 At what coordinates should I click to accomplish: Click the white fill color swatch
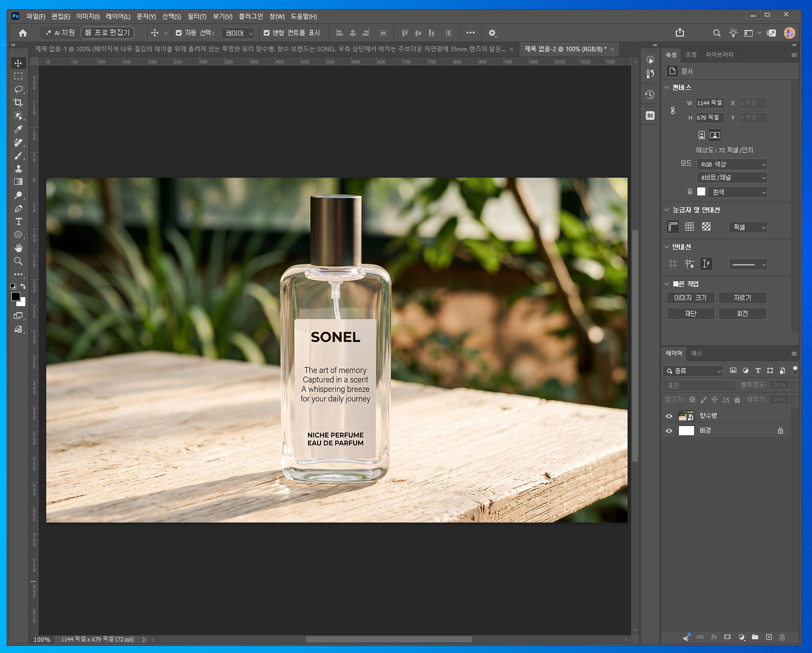701,191
